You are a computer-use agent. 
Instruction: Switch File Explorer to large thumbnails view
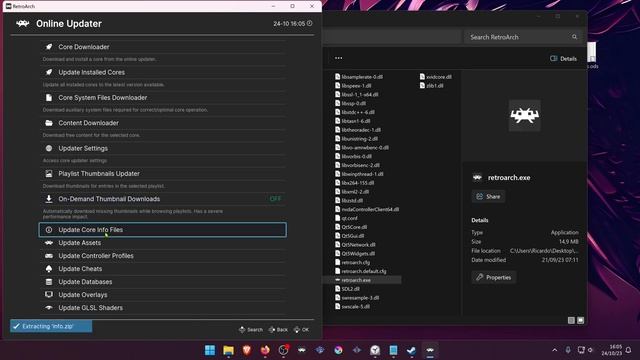[x=580, y=320]
